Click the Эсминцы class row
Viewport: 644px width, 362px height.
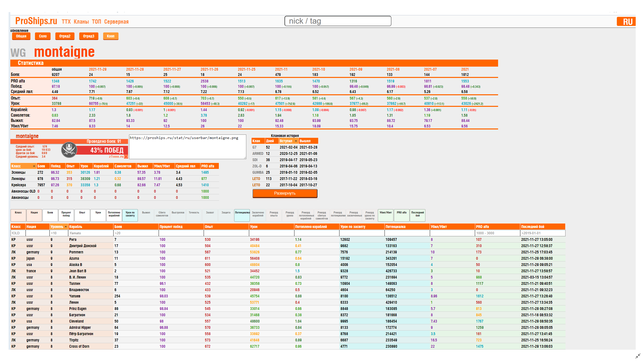click(115, 172)
